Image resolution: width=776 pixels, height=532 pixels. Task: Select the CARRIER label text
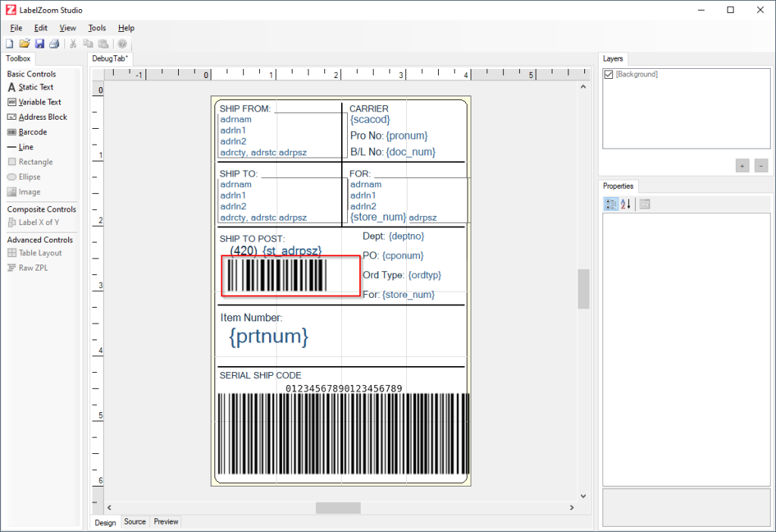369,108
